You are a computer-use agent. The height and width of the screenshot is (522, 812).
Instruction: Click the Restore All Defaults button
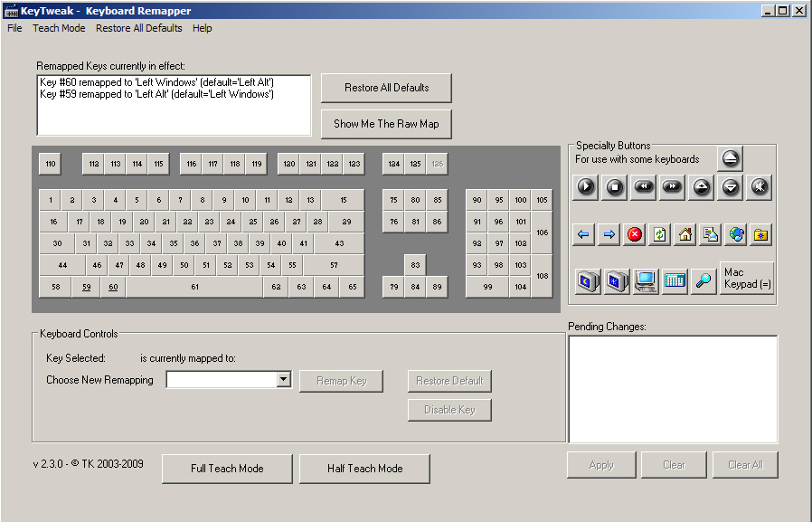pyautogui.click(x=386, y=88)
